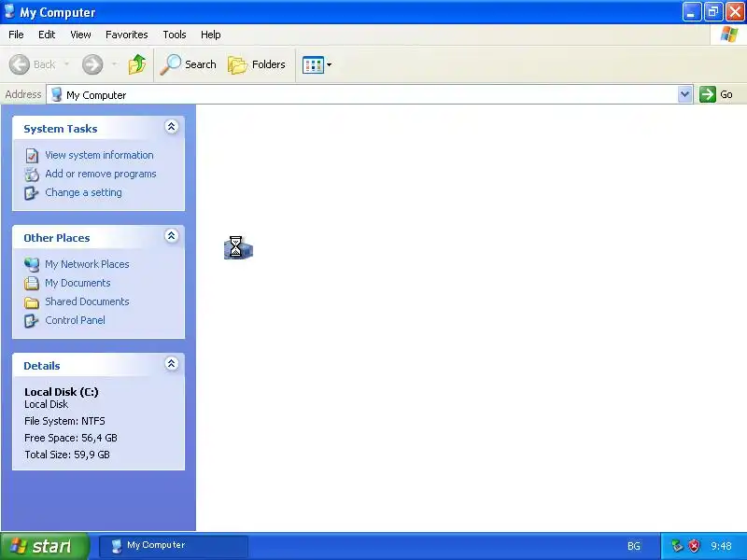Click the Local Disk (C:) heading
Image resolution: width=747 pixels, height=560 pixels.
pyautogui.click(x=62, y=392)
